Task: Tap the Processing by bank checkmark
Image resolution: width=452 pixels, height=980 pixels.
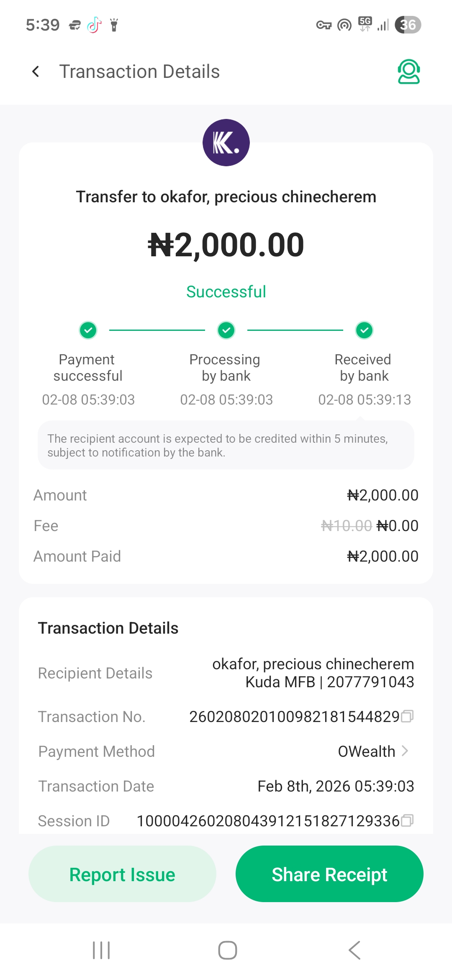Action: (x=226, y=330)
